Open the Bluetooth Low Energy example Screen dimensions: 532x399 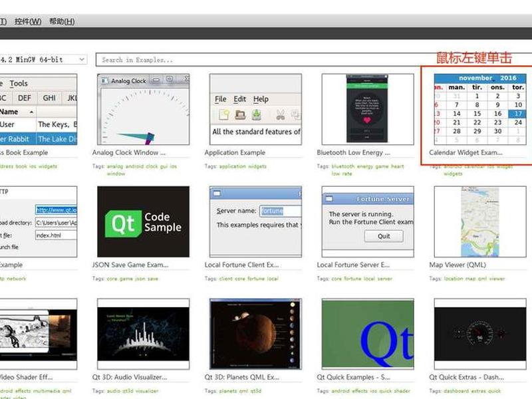[368, 110]
